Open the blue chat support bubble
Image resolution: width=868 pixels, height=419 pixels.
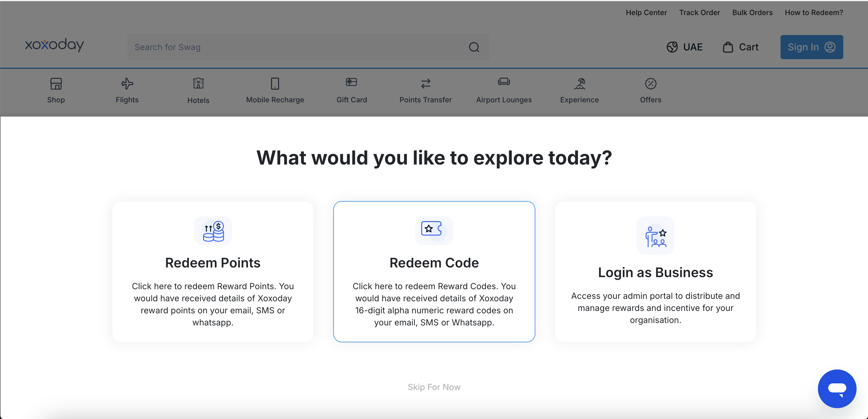click(837, 388)
